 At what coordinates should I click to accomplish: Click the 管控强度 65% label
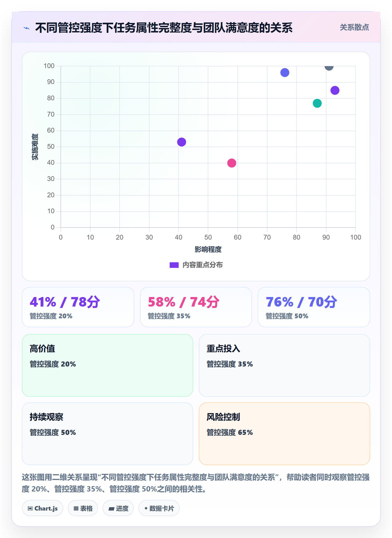point(230,432)
